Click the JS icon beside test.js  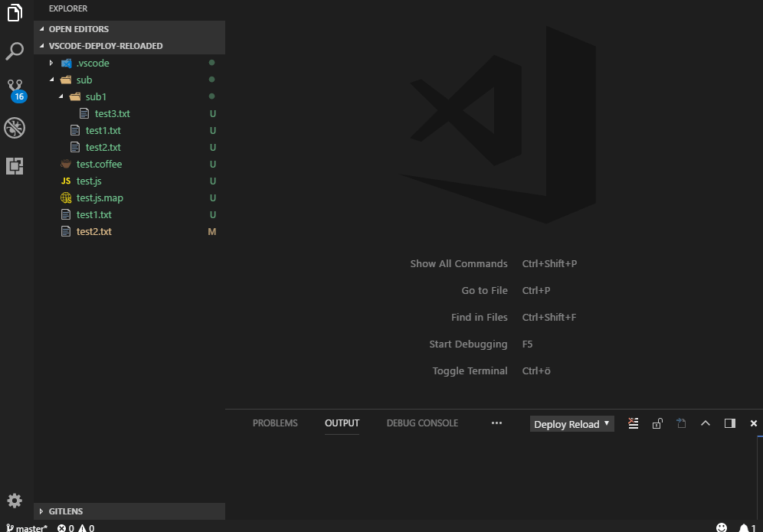point(66,181)
